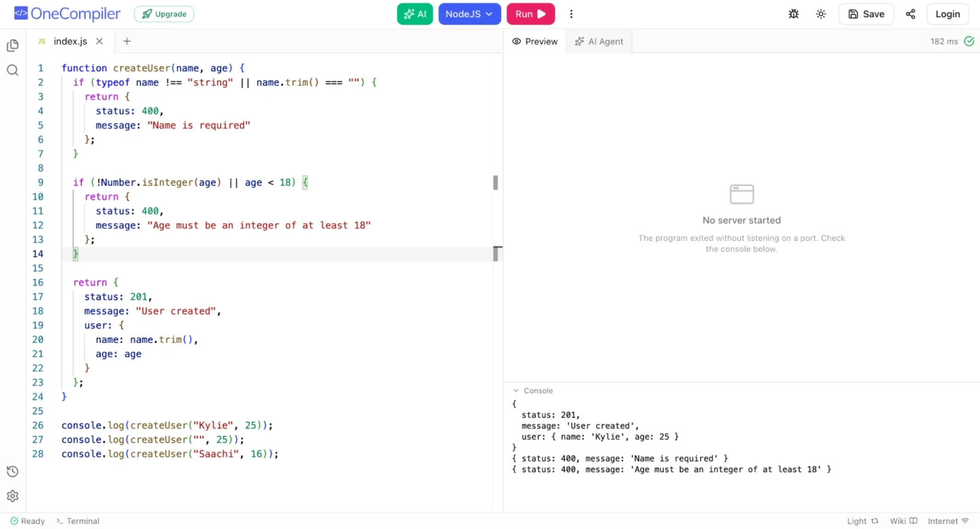This screenshot has width=980, height=529.
Task: Run the code
Action: tap(530, 14)
